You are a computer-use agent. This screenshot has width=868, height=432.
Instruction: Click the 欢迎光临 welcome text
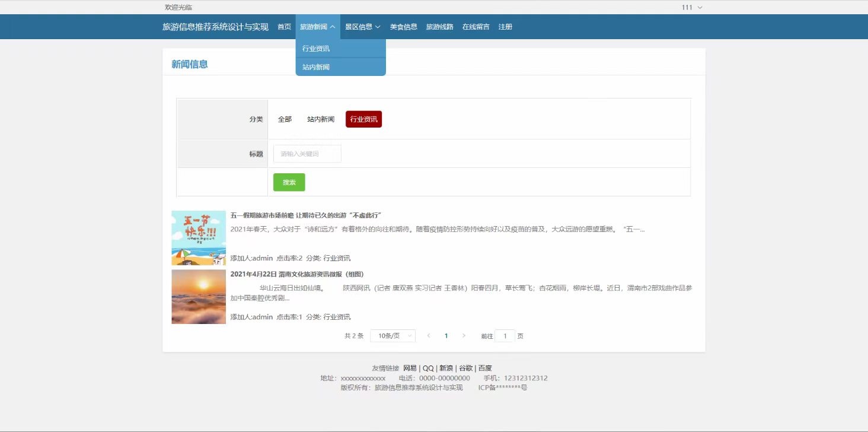(178, 7)
